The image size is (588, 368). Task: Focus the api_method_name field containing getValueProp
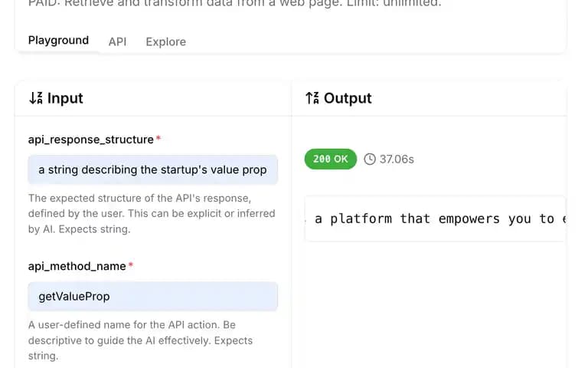click(x=152, y=297)
